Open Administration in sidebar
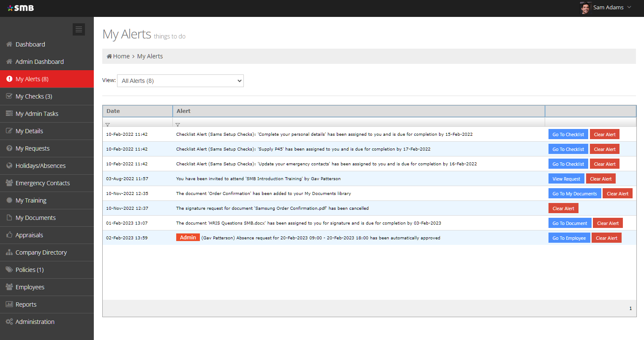 (47, 322)
